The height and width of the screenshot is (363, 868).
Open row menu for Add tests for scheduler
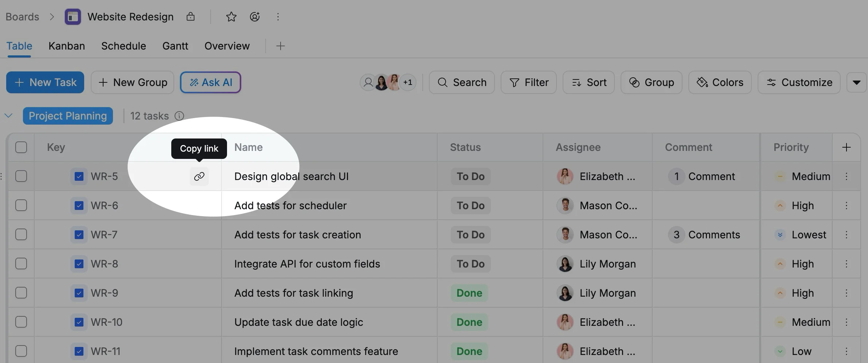pyautogui.click(x=847, y=206)
